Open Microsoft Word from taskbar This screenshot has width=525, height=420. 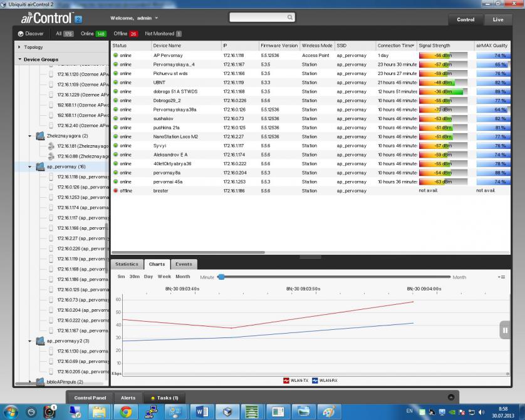pyautogui.click(x=202, y=412)
